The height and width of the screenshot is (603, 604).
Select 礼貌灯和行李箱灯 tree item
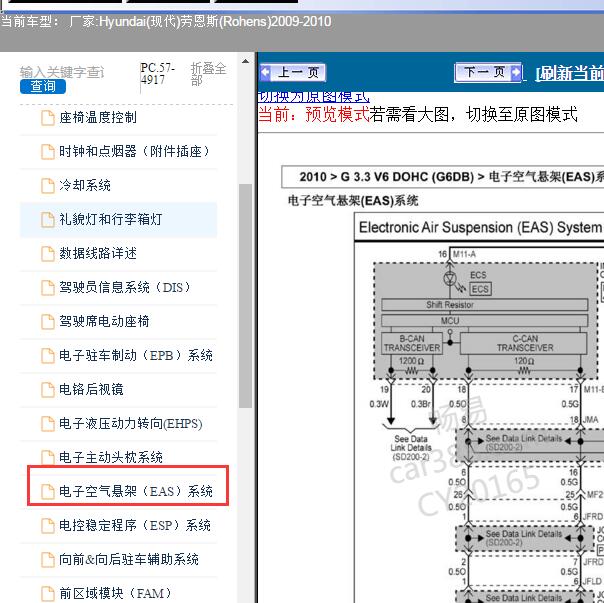tap(110, 220)
